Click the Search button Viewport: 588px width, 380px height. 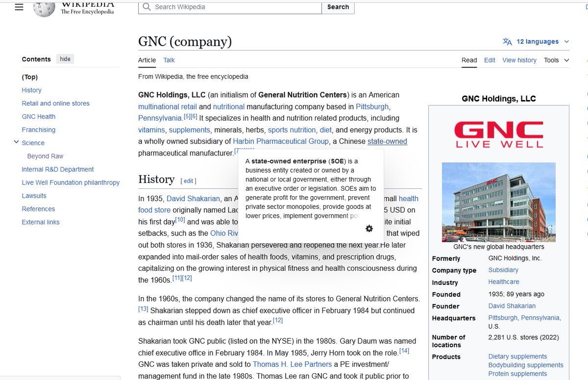coord(338,7)
